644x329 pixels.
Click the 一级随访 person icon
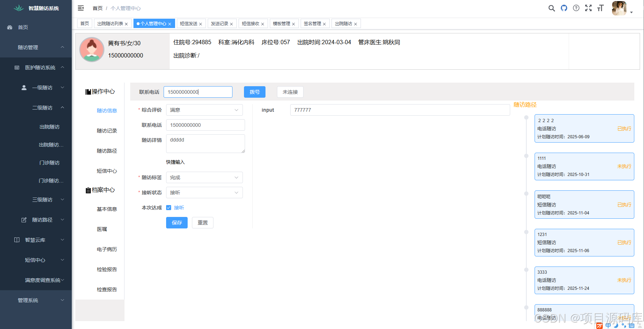pyautogui.click(x=24, y=88)
